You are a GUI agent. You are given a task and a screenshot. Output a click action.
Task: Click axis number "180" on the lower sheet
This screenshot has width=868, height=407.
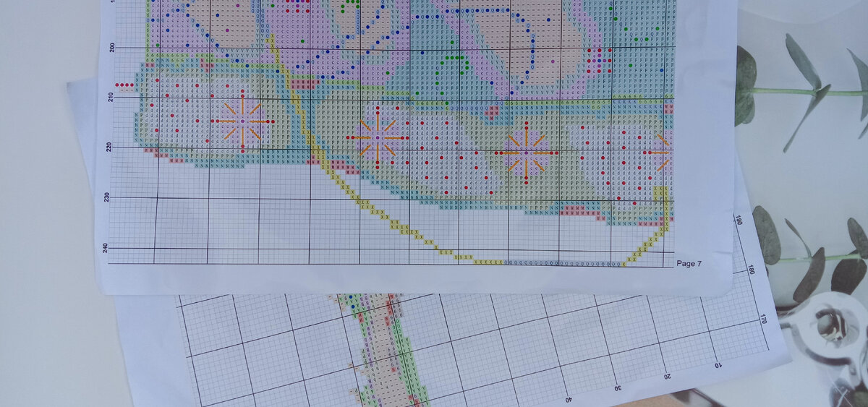point(752,270)
